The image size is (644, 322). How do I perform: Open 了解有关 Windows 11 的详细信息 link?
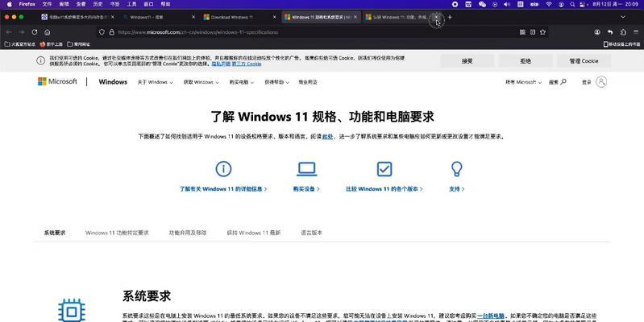223,189
